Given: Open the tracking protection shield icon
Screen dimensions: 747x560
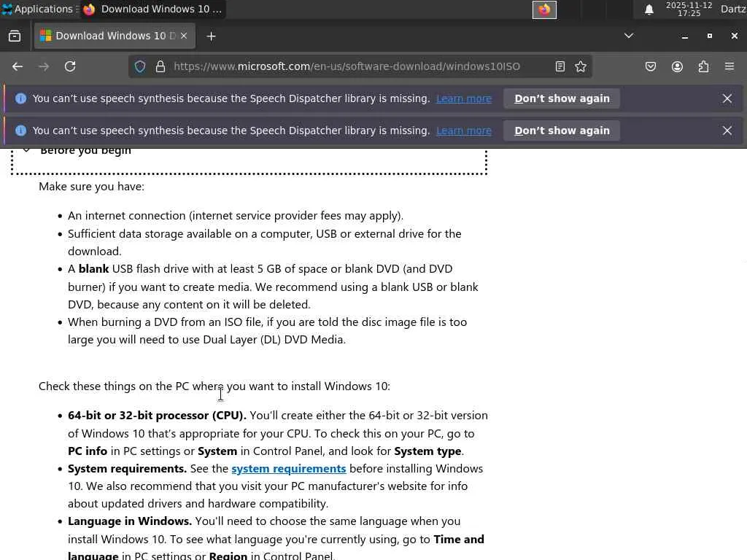Looking at the screenshot, I should pos(139,66).
